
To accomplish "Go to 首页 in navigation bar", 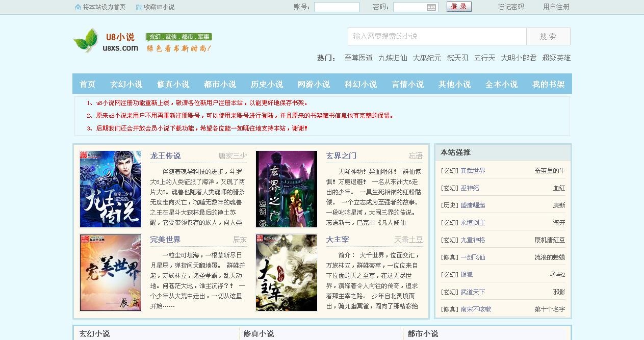I will 88,84.
